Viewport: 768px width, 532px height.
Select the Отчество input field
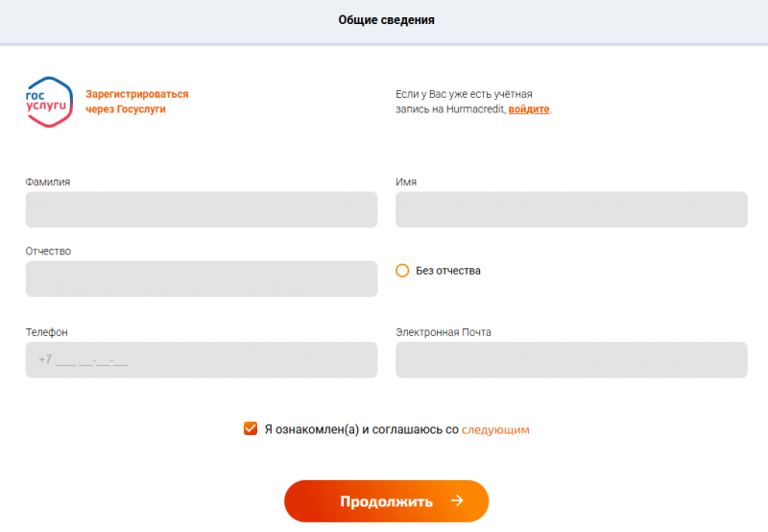tap(202, 278)
